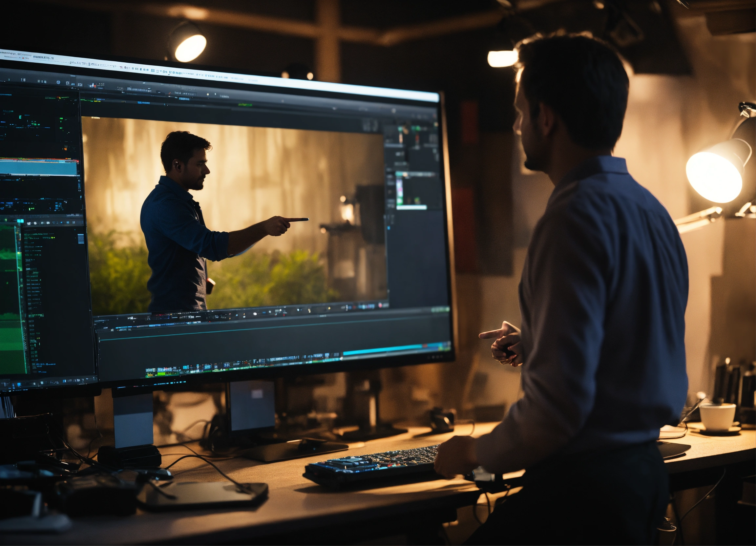Click the white dot control under video preview
The image size is (756, 546).
pyautogui.click(x=255, y=314)
